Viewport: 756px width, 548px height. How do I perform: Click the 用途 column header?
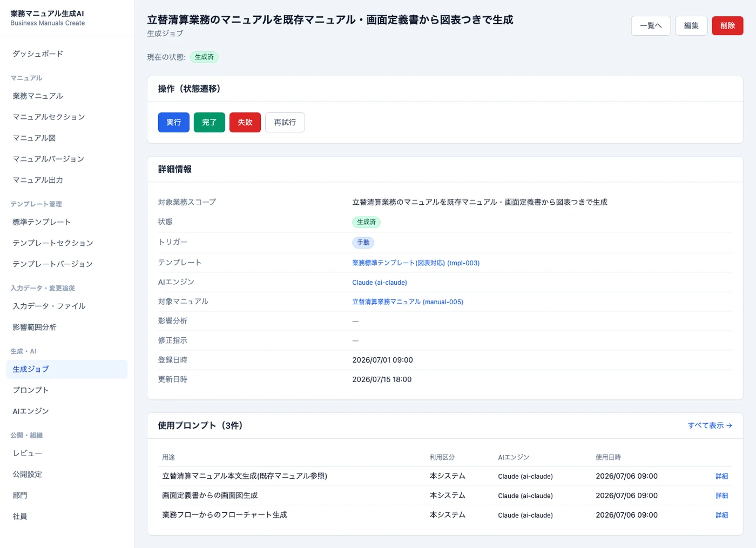tap(168, 458)
